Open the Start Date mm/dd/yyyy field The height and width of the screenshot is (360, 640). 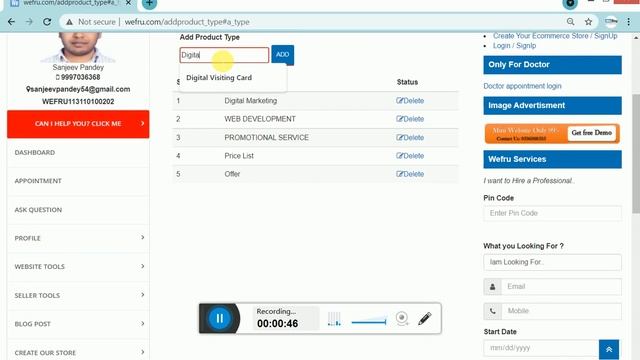coord(541,348)
